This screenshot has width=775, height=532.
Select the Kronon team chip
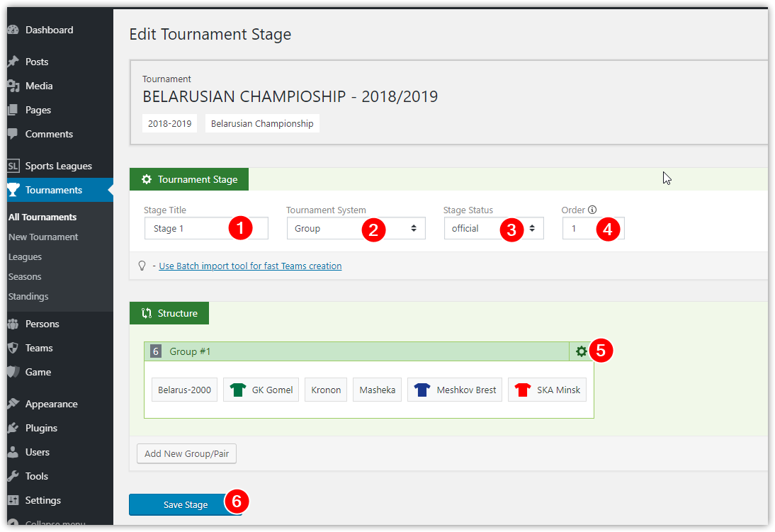[326, 390]
